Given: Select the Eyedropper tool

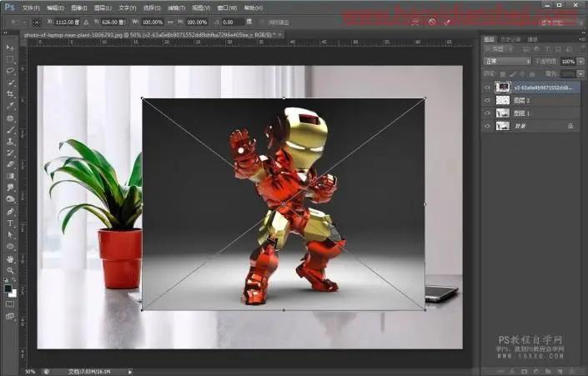Looking at the screenshot, I should pyautogui.click(x=10, y=106).
